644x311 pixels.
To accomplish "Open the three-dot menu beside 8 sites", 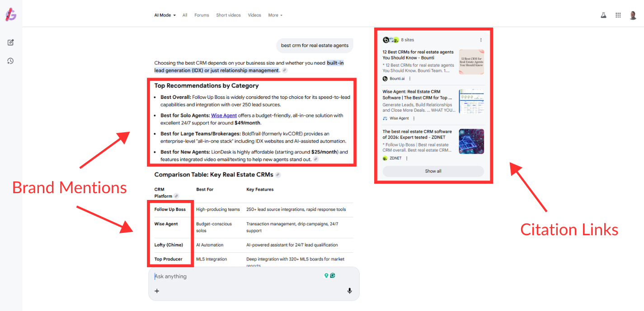I will tap(481, 40).
